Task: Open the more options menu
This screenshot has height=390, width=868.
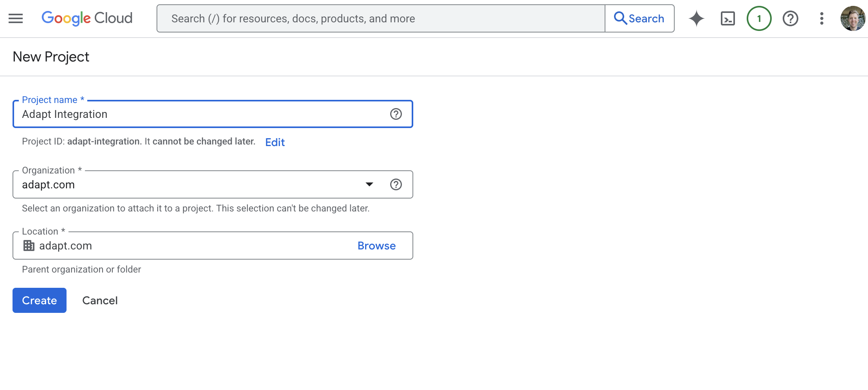Action: pos(821,18)
